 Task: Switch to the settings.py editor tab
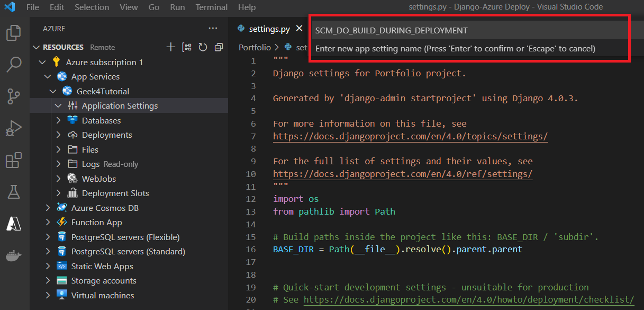tap(268, 29)
